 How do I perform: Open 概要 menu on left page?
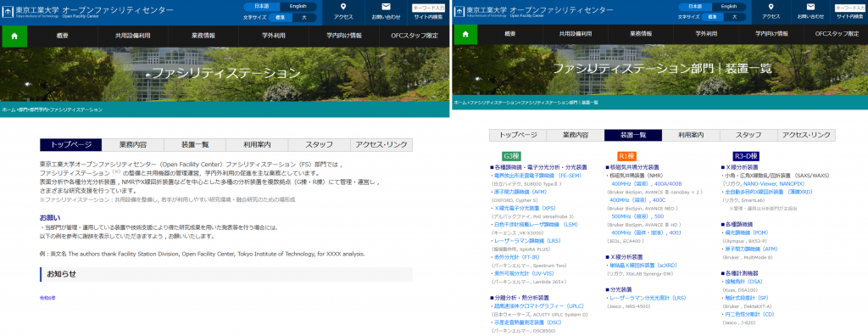click(x=63, y=36)
